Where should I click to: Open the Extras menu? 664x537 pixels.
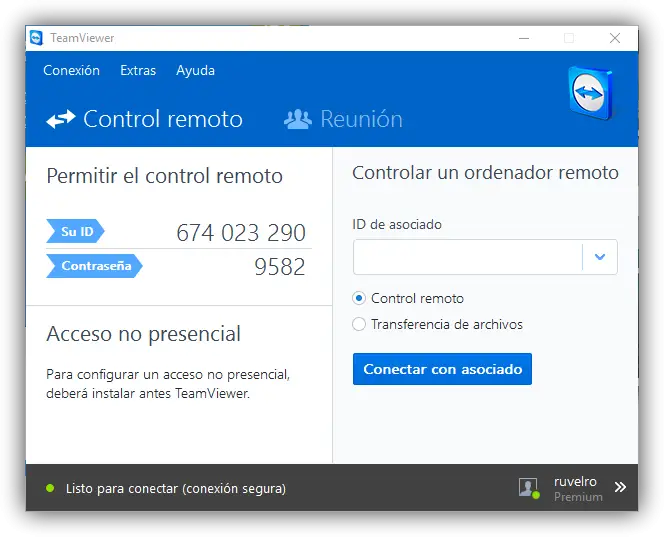pos(138,70)
